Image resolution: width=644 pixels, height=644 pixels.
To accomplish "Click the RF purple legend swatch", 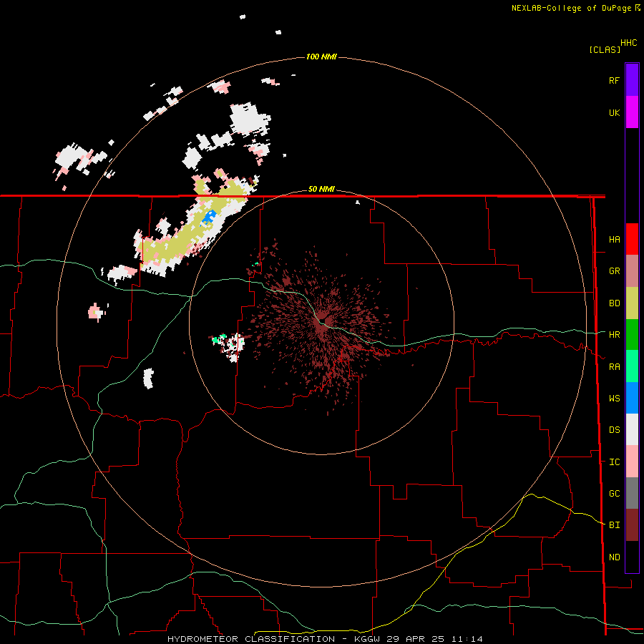I will click(632, 80).
